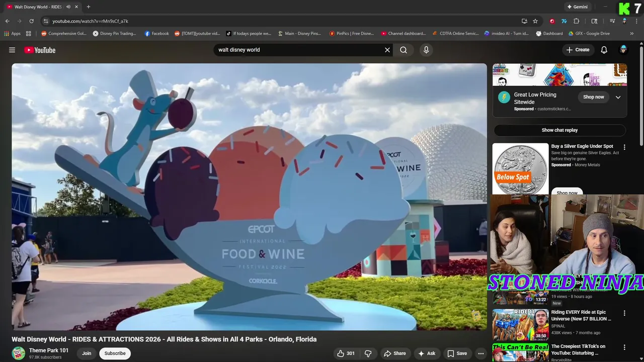The width and height of the screenshot is (644, 362).
Task: Click the Join button
Action: click(87, 353)
